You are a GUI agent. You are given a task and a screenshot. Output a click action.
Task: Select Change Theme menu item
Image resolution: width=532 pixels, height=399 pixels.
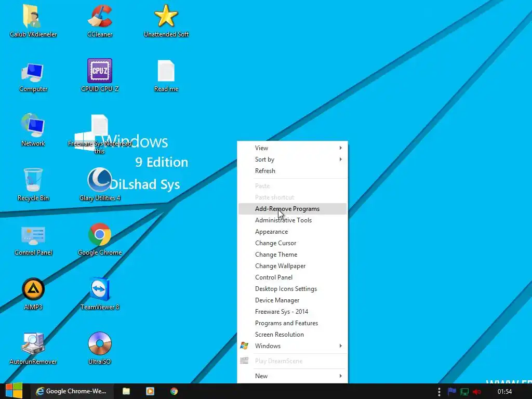(x=293, y=255)
